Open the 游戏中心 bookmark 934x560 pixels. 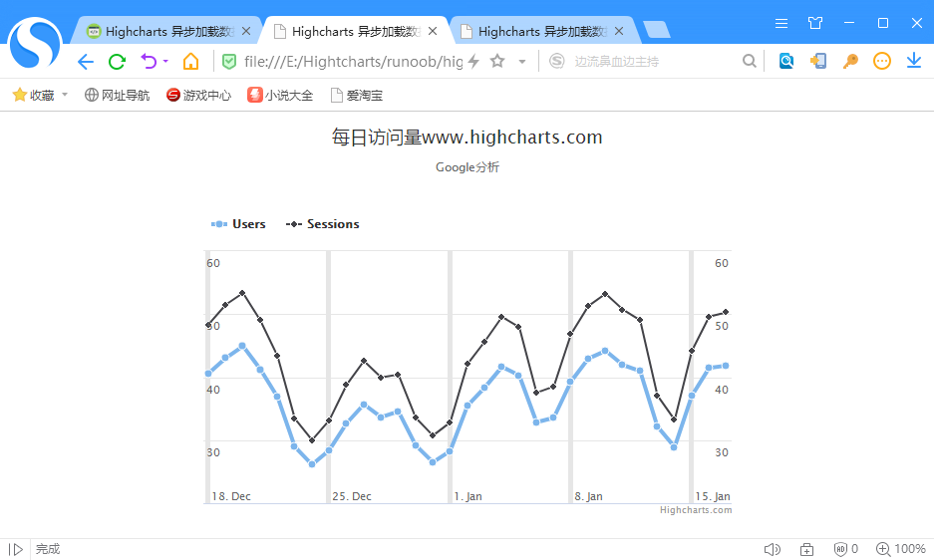[x=198, y=95]
